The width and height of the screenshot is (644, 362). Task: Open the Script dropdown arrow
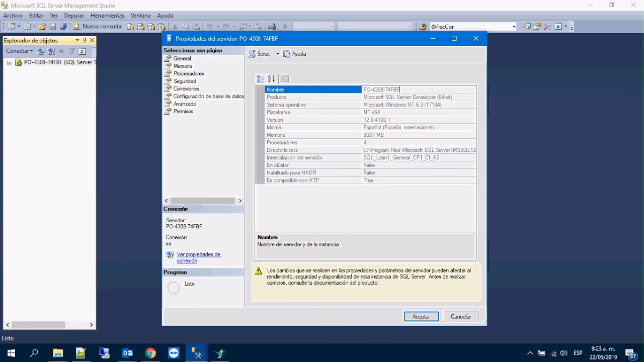pos(277,54)
